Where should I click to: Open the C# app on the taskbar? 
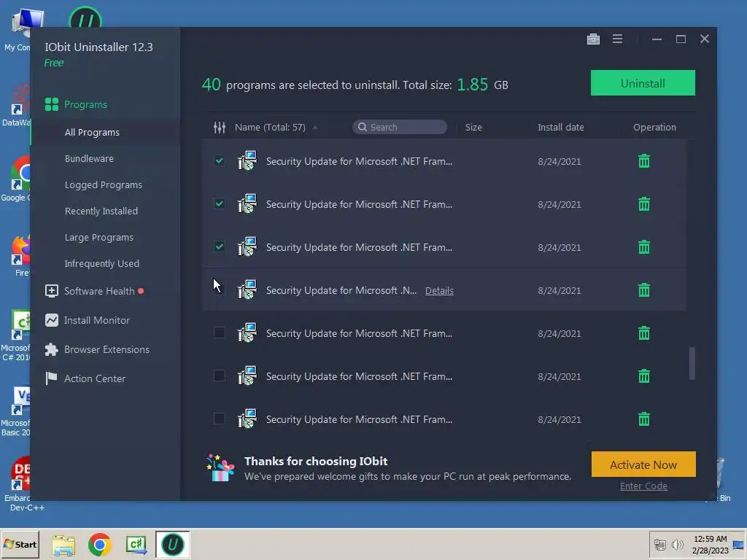point(136,545)
